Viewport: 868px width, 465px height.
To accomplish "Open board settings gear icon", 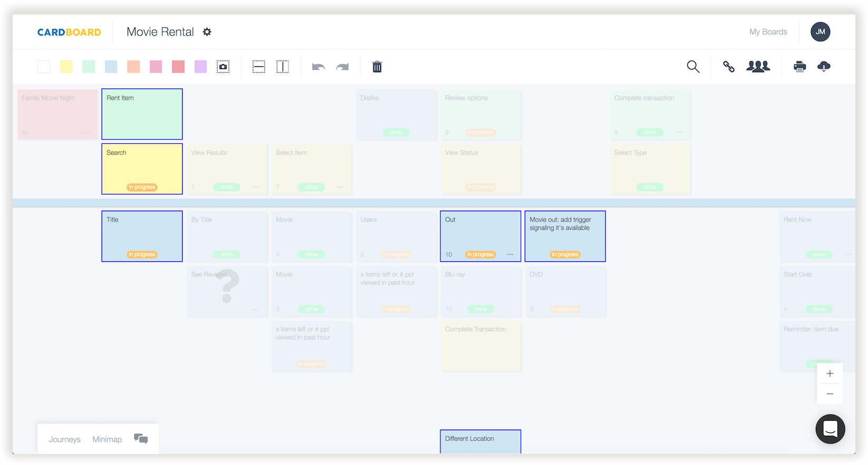I will [207, 32].
